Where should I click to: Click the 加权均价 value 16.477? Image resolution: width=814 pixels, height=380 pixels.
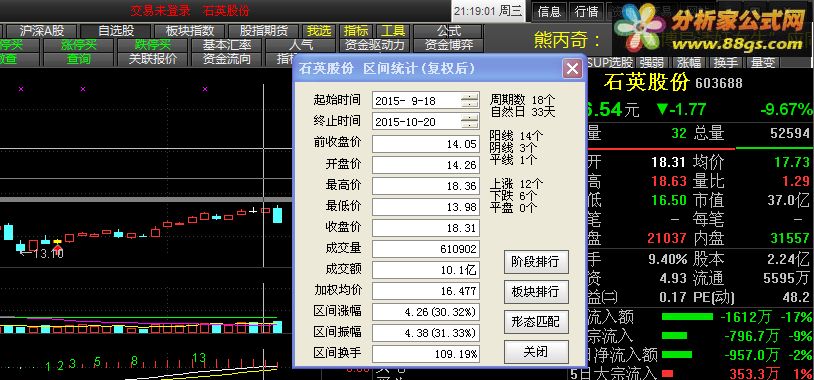426,291
